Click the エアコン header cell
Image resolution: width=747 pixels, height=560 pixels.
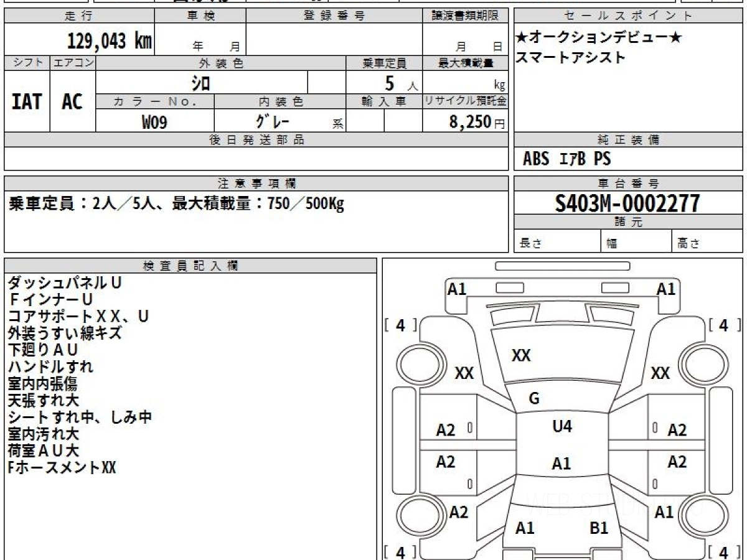[73, 63]
